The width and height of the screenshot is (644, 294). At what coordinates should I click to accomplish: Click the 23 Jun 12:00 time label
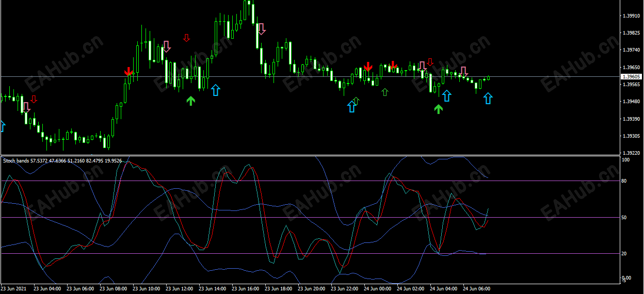point(180,289)
